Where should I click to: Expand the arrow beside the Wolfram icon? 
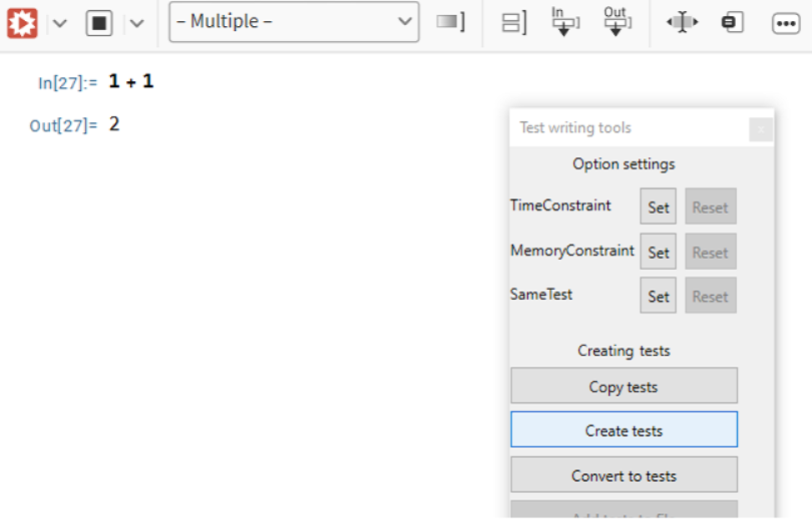(x=60, y=23)
